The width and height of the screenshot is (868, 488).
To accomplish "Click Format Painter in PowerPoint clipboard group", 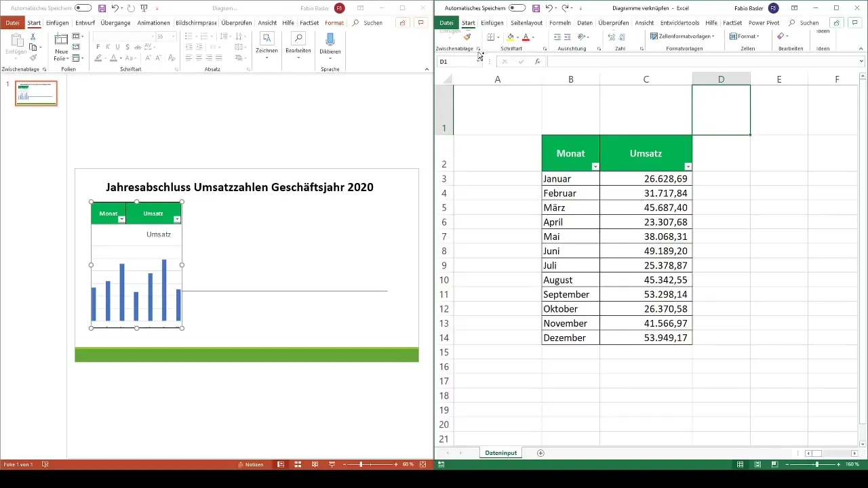I will [x=33, y=58].
